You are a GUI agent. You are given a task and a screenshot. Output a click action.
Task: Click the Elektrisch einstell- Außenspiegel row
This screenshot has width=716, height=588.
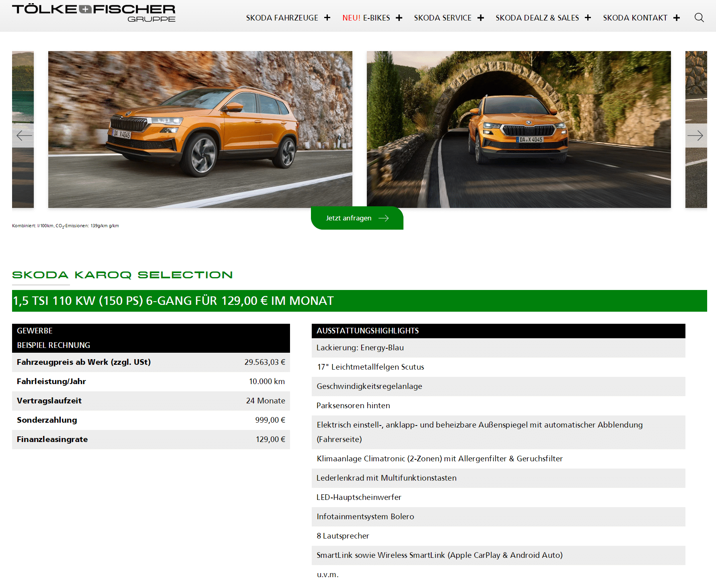point(498,432)
